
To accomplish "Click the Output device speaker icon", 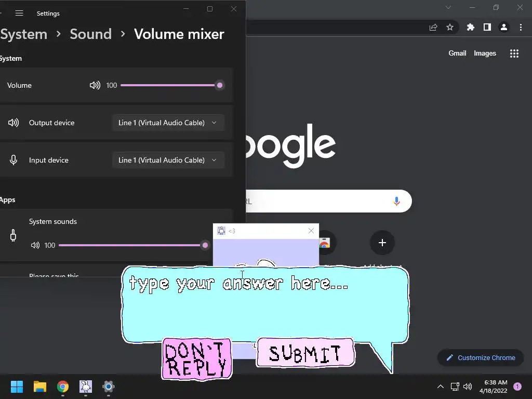I will [x=14, y=123].
